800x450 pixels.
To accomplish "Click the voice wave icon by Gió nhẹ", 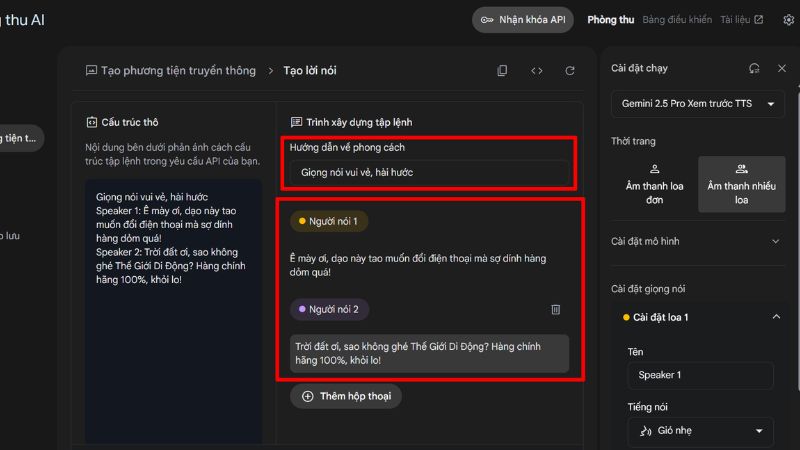I will coord(645,431).
